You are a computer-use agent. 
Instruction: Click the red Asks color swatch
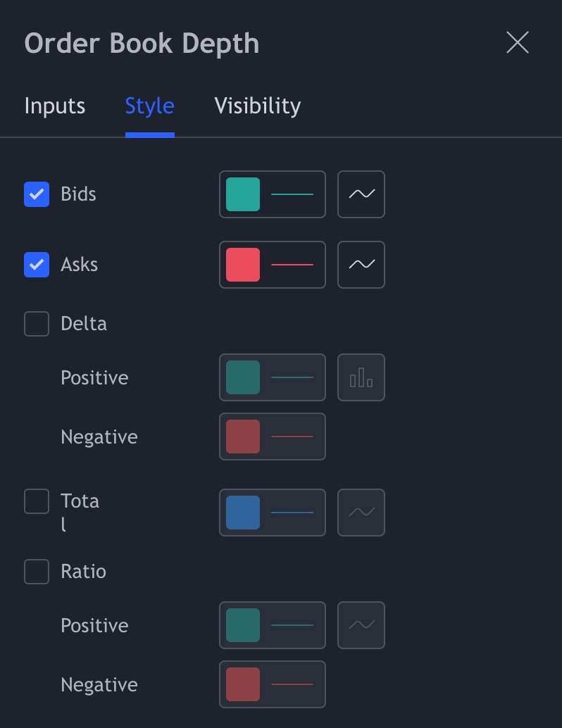(243, 265)
